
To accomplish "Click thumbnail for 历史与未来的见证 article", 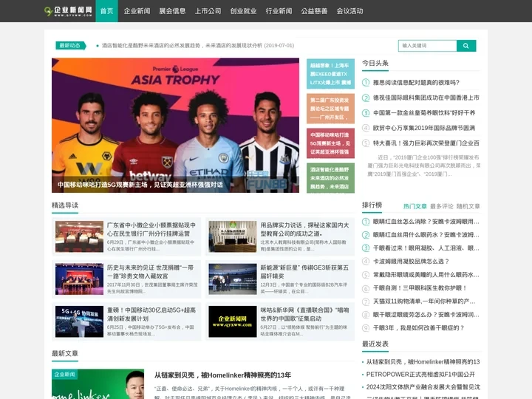I will [x=79, y=279].
